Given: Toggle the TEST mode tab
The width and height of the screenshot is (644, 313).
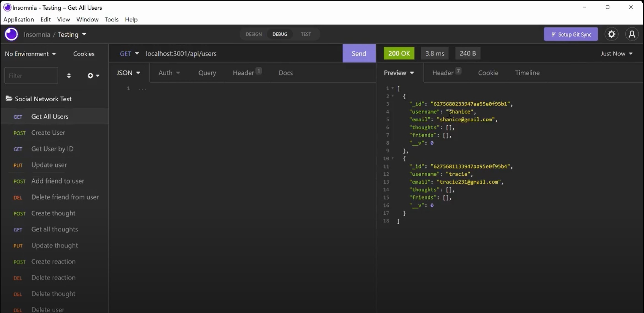Looking at the screenshot, I should tap(306, 34).
